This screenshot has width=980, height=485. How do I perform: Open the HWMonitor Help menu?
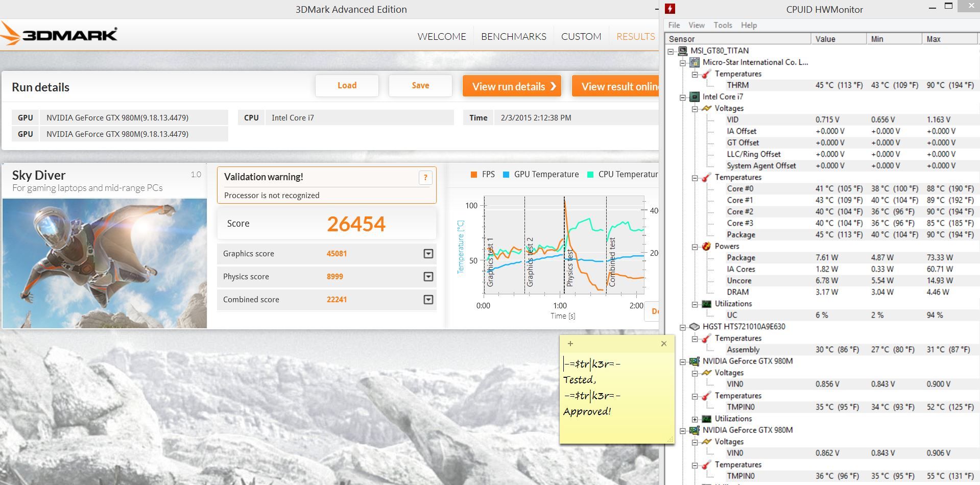coord(749,25)
